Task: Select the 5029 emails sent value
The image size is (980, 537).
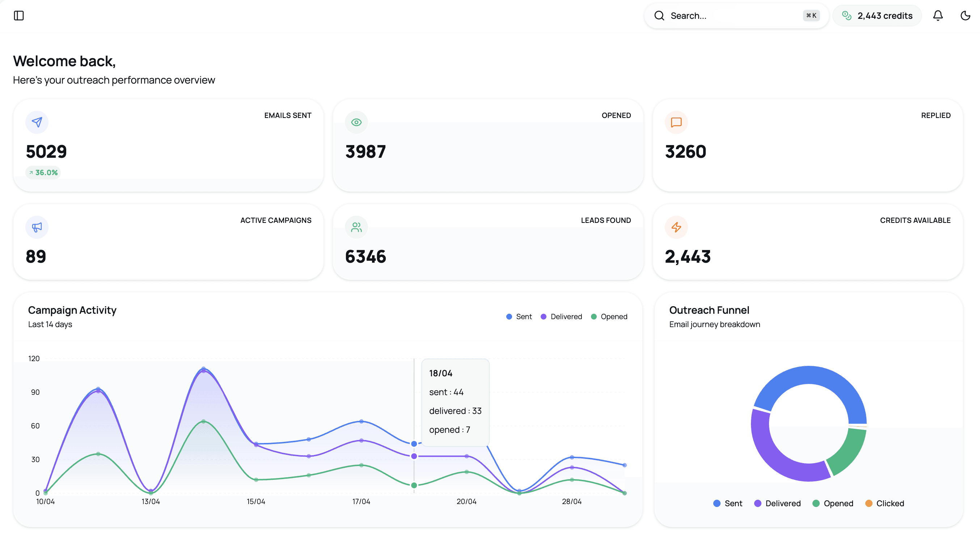Action: coord(46,151)
